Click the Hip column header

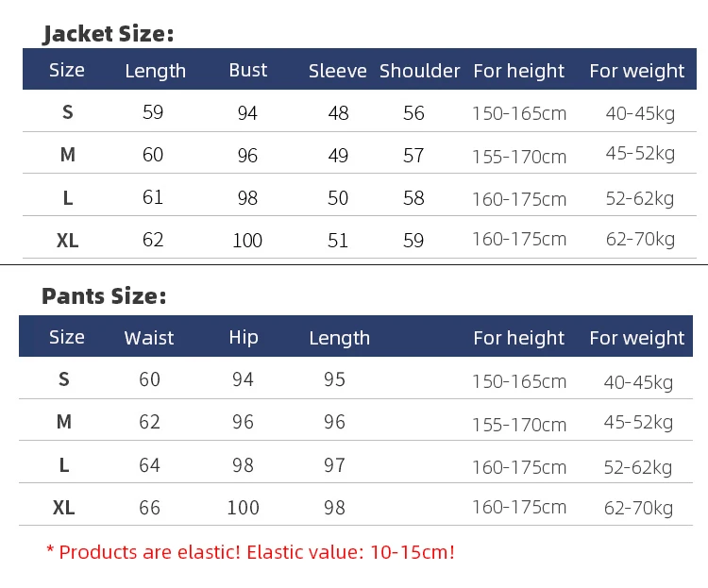(x=244, y=338)
